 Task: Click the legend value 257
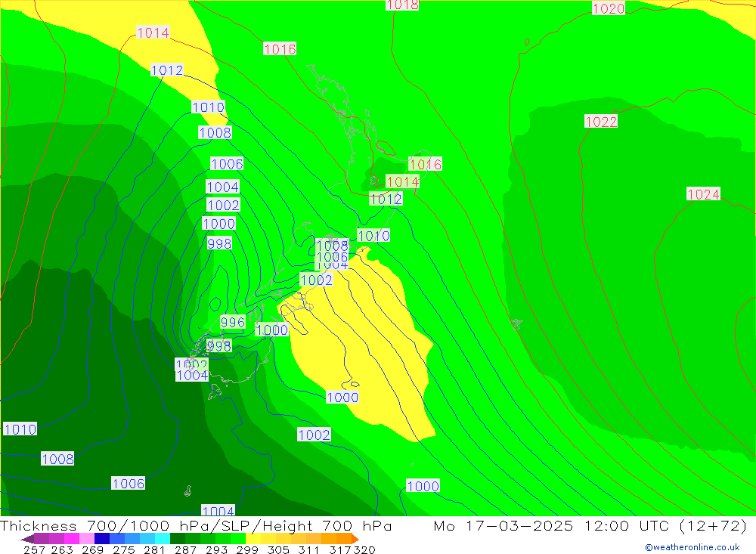[x=34, y=549]
